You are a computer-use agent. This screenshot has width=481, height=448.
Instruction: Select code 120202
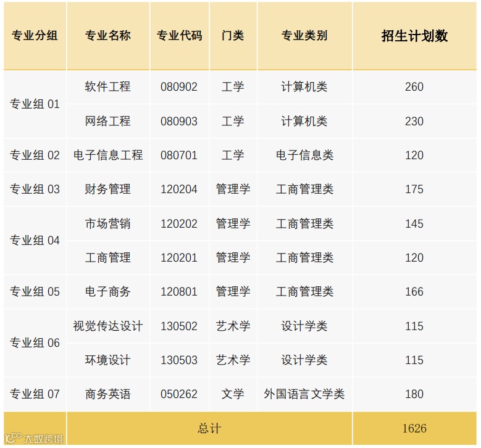179,223
